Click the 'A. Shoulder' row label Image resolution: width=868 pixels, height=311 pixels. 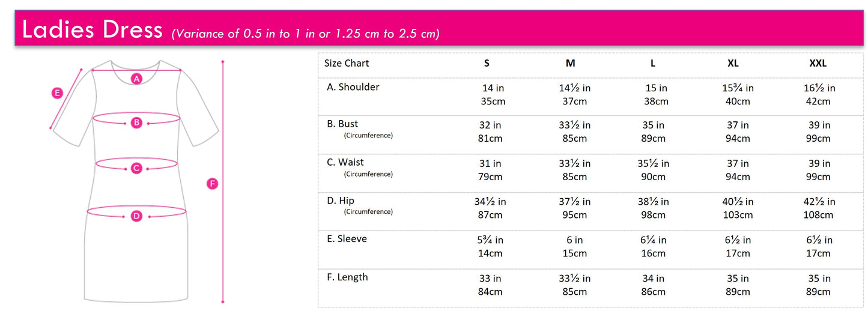point(353,87)
